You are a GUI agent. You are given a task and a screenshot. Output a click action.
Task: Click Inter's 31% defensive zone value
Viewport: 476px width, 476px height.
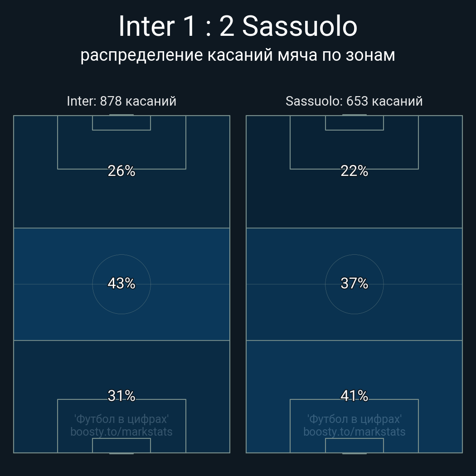pyautogui.click(x=121, y=396)
